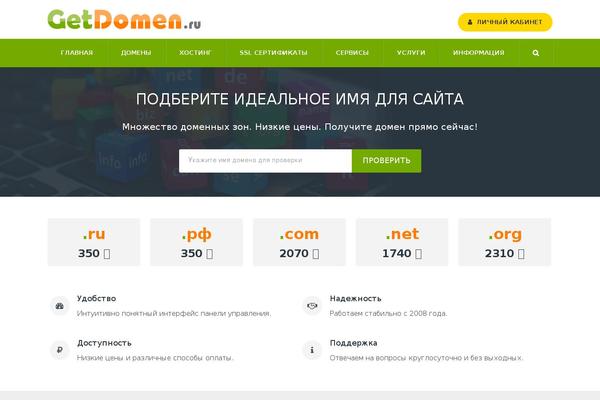Click text Интуитивно понятный интерфейс панели управления

point(174,313)
